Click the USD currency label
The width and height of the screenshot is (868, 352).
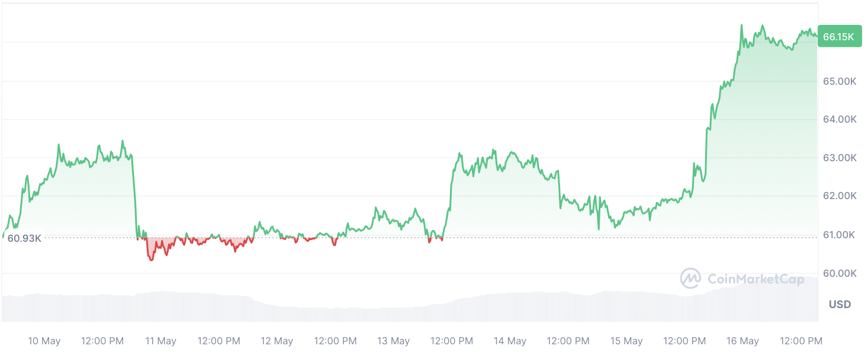[840, 305]
